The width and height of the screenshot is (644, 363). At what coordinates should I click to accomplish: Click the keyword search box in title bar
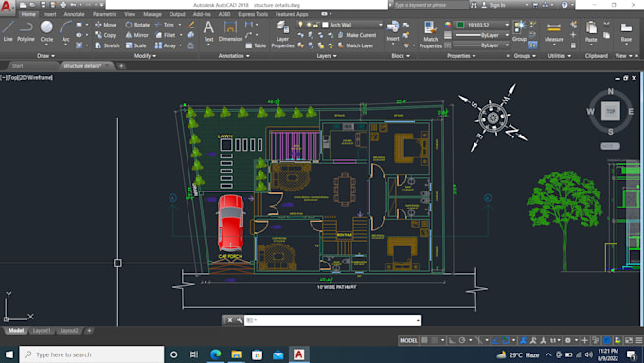tap(430, 5)
